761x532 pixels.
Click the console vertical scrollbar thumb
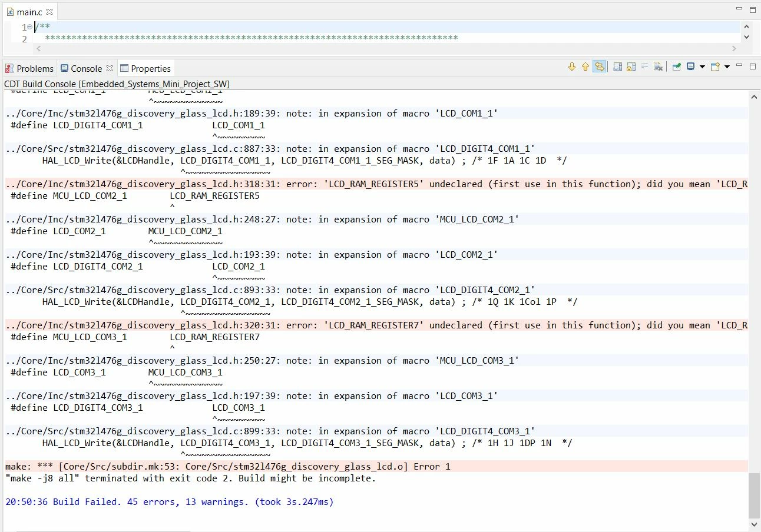point(753,494)
